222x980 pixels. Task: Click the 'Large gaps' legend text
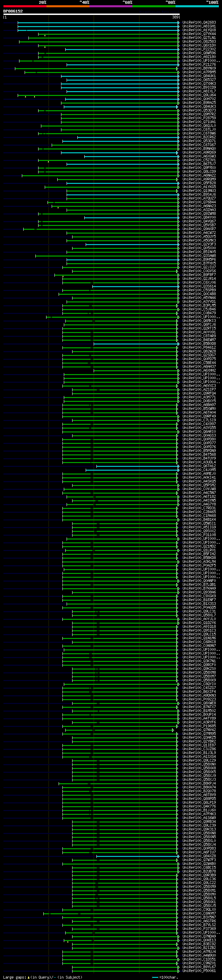click(15, 977)
